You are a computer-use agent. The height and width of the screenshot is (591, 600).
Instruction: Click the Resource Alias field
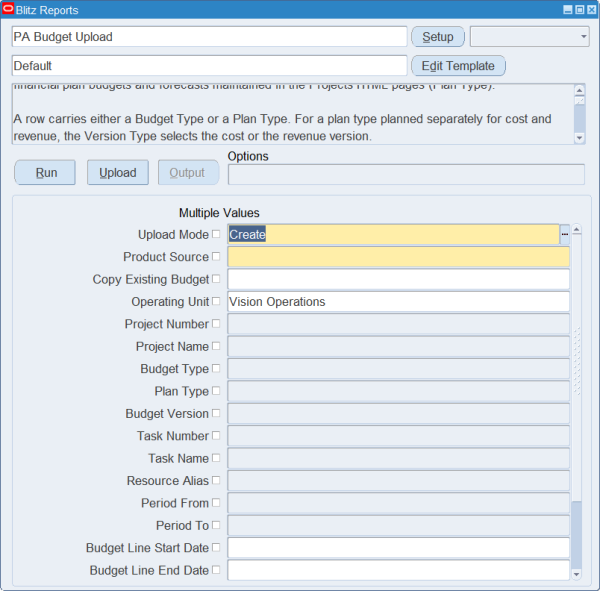(398, 480)
